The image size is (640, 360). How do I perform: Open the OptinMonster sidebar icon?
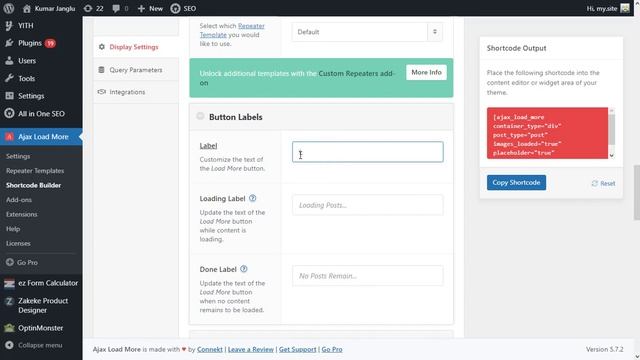tap(9, 328)
